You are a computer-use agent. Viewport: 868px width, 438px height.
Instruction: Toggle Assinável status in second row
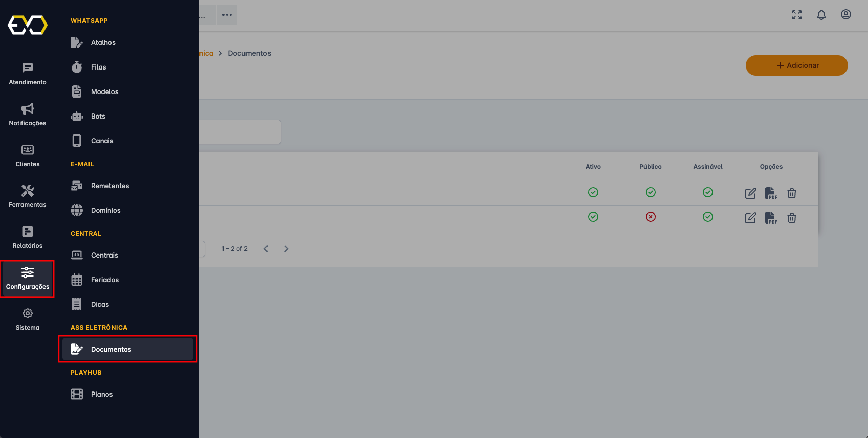[x=708, y=217]
